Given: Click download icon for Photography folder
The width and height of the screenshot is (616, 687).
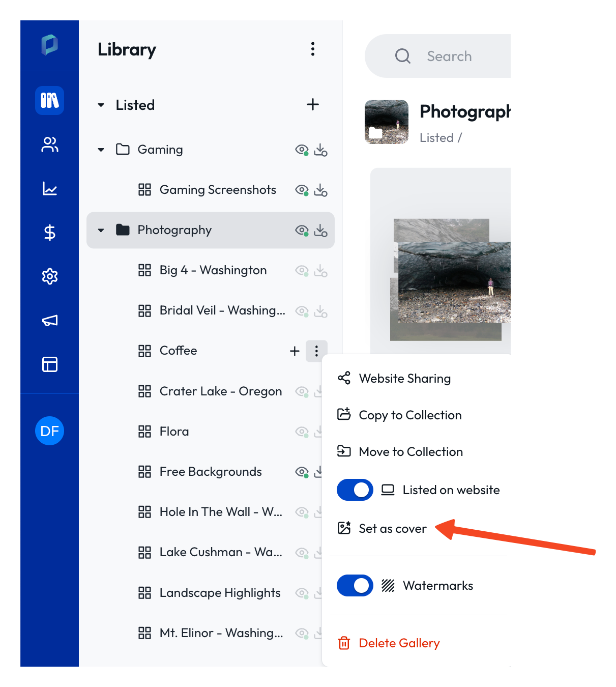Looking at the screenshot, I should [320, 230].
